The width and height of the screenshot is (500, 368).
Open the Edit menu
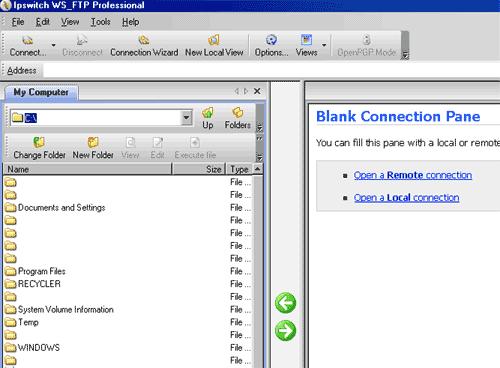click(x=43, y=22)
